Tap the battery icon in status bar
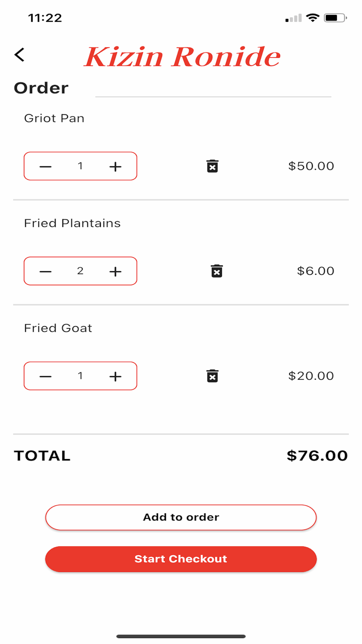The image size is (362, 644). tap(335, 18)
